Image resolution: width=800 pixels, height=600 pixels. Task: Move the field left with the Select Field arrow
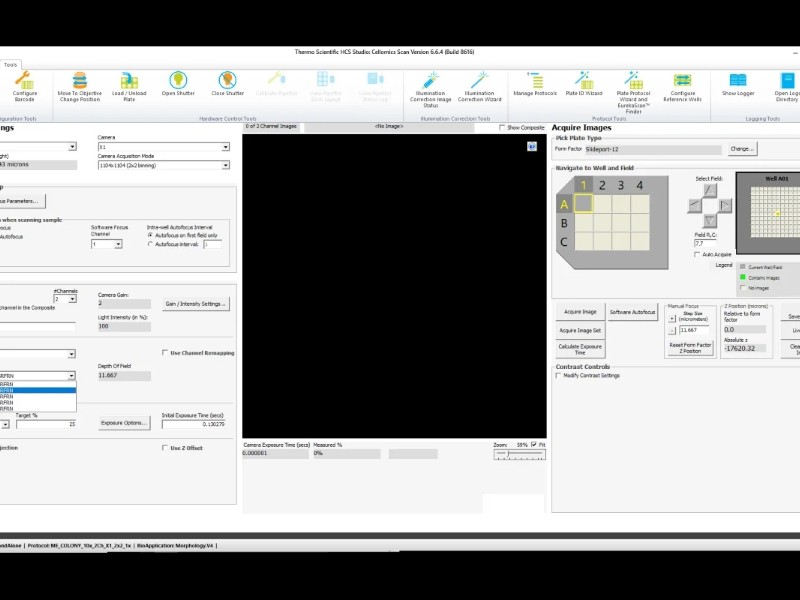pos(695,205)
